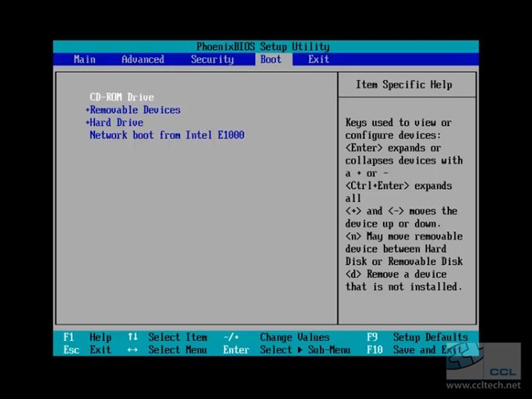Click the Item Specific Help heading
The image size is (532, 399).
(404, 84)
